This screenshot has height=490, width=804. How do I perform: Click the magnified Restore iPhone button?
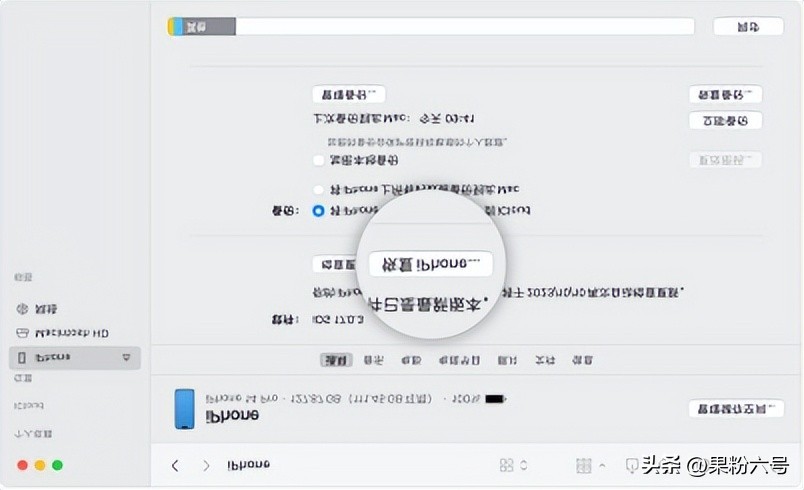(x=431, y=264)
